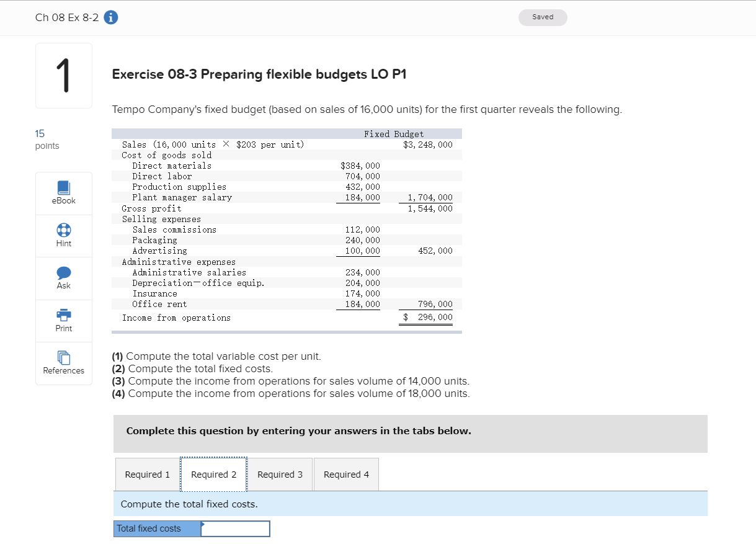756x544 pixels.
Task: Click the Sales $3,248,000 amount
Action: click(x=428, y=145)
